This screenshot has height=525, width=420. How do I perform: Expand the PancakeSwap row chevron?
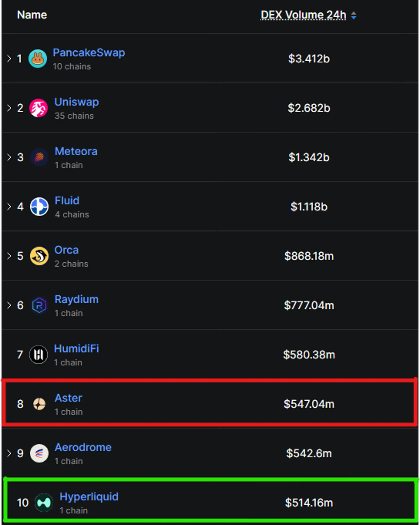[x=9, y=58]
